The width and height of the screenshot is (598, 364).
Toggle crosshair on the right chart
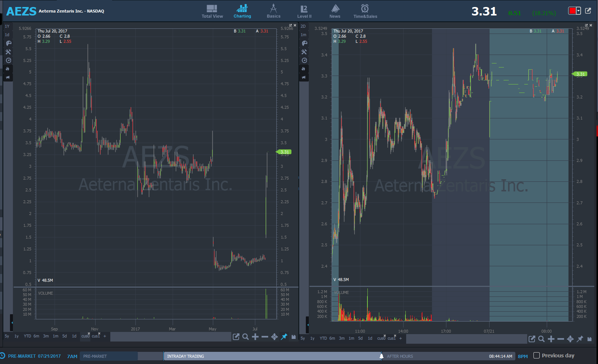[x=570, y=339]
